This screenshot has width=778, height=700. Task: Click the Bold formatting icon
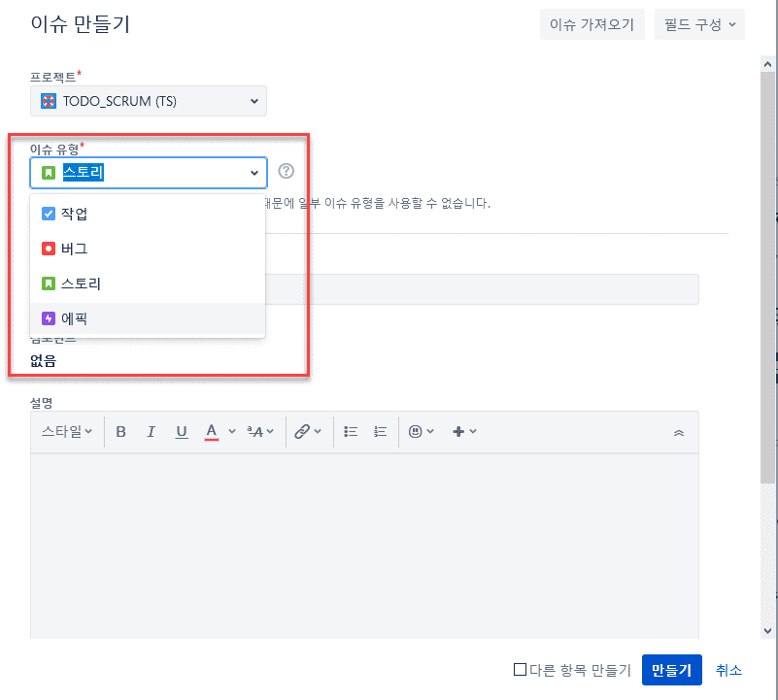click(x=120, y=432)
